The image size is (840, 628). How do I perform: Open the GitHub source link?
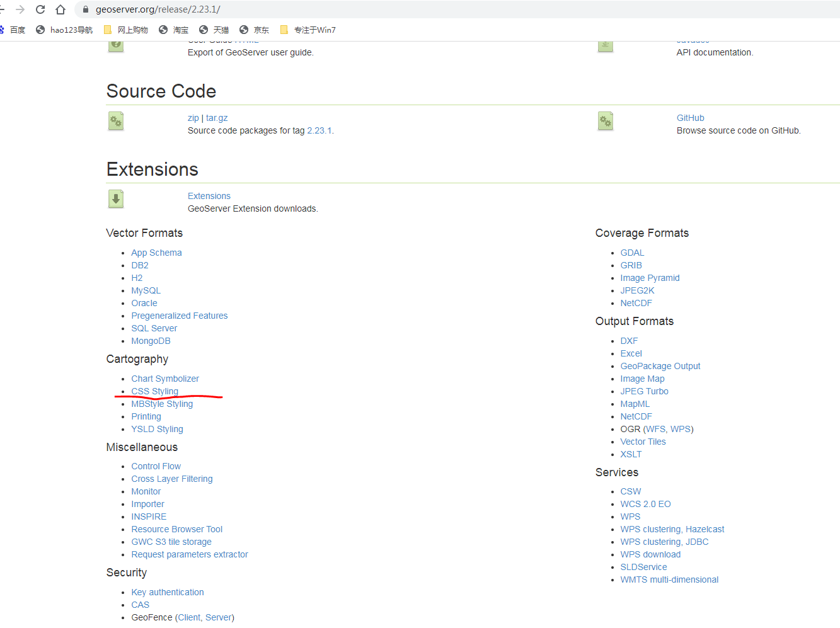point(691,118)
